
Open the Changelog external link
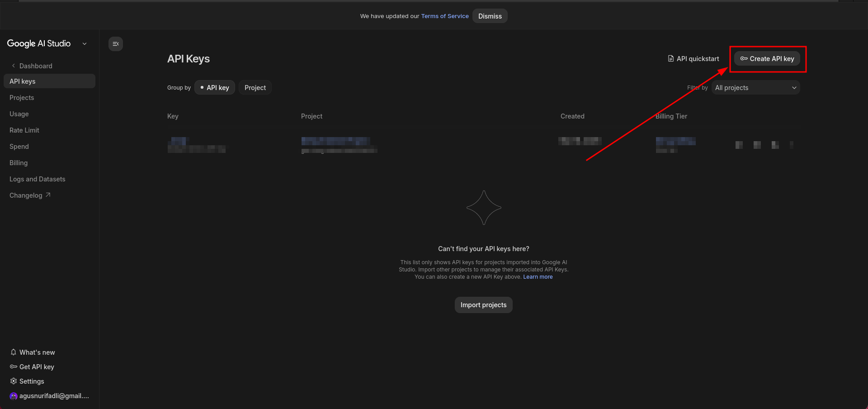[x=30, y=195]
